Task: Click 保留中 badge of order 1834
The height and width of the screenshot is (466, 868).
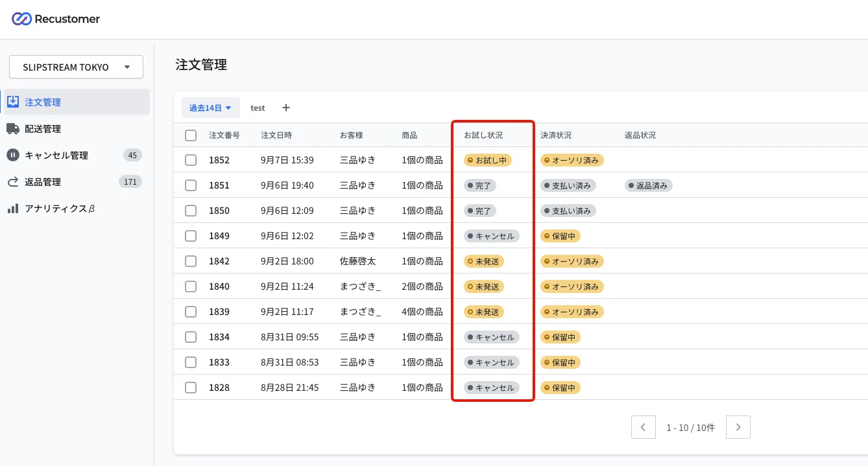Action: [561, 337]
